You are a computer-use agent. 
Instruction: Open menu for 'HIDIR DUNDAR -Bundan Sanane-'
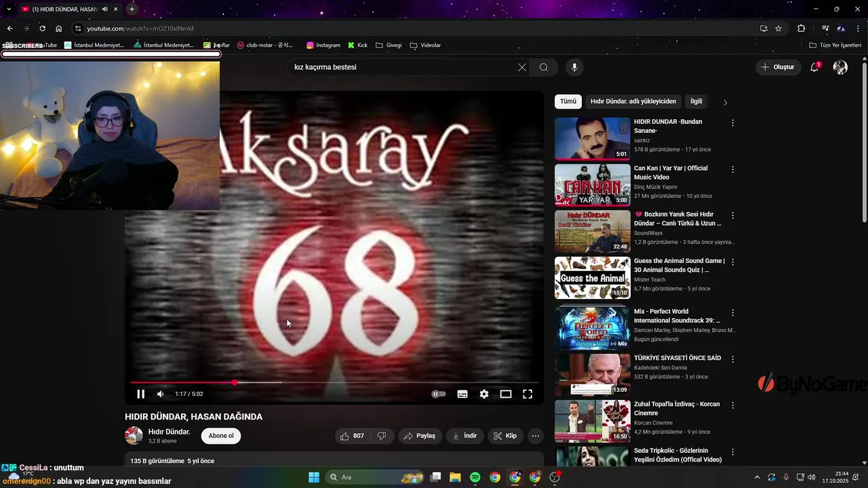click(732, 123)
